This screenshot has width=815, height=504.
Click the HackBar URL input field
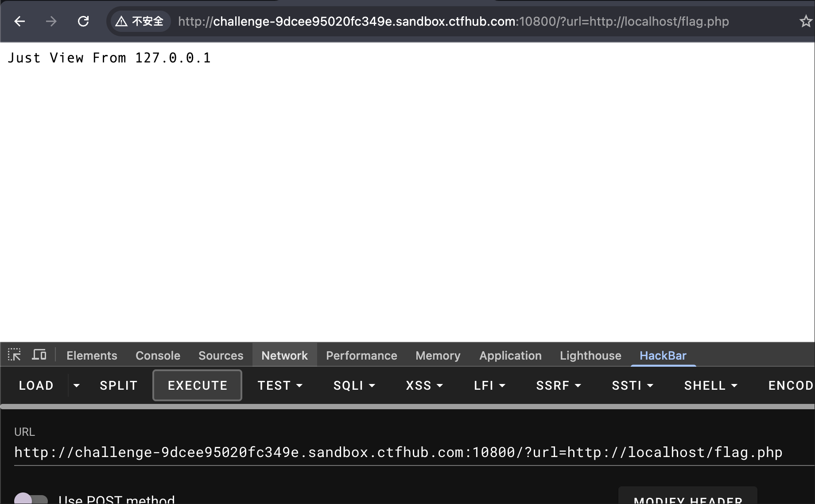[x=399, y=452]
